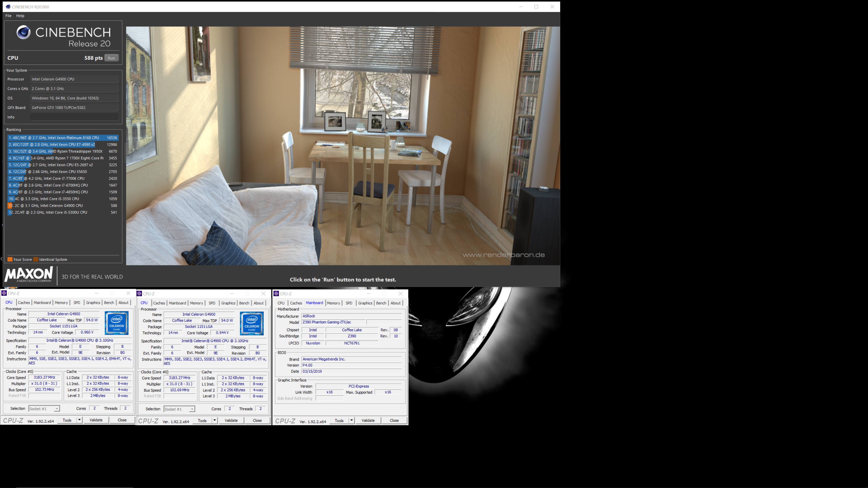
Task: Click the Cinebench sphere logo beside CINEBENCH heading
Action: click(24, 32)
